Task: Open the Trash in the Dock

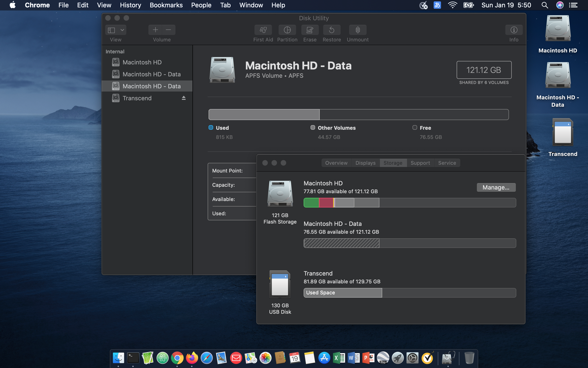Action: (469, 358)
